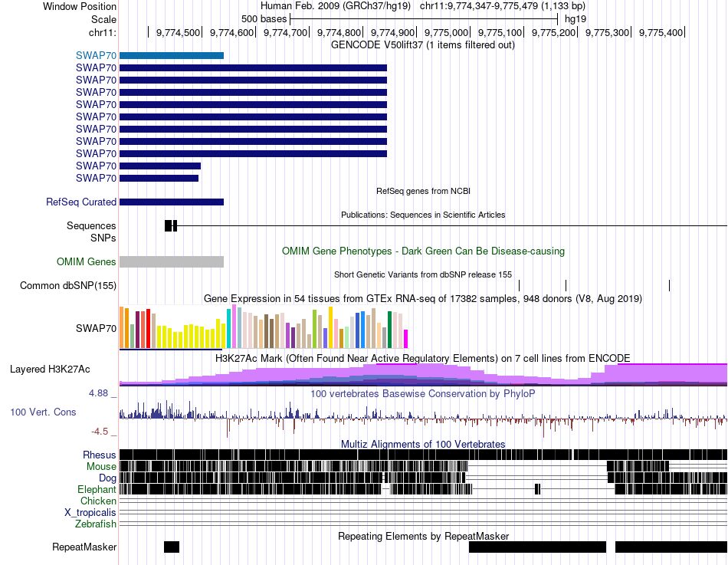Click the Multiz Alignments of 100 Vertebrates title
This screenshot has width=728, height=565.
pyautogui.click(x=423, y=444)
